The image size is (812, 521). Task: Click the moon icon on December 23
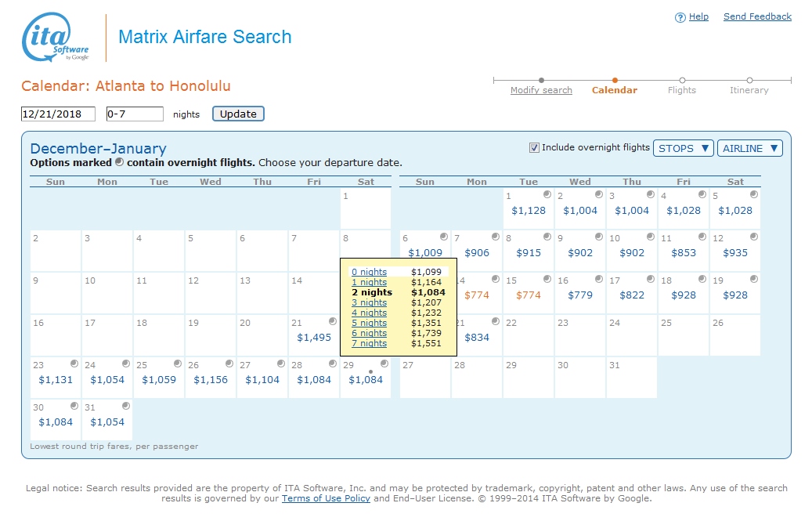click(x=75, y=363)
